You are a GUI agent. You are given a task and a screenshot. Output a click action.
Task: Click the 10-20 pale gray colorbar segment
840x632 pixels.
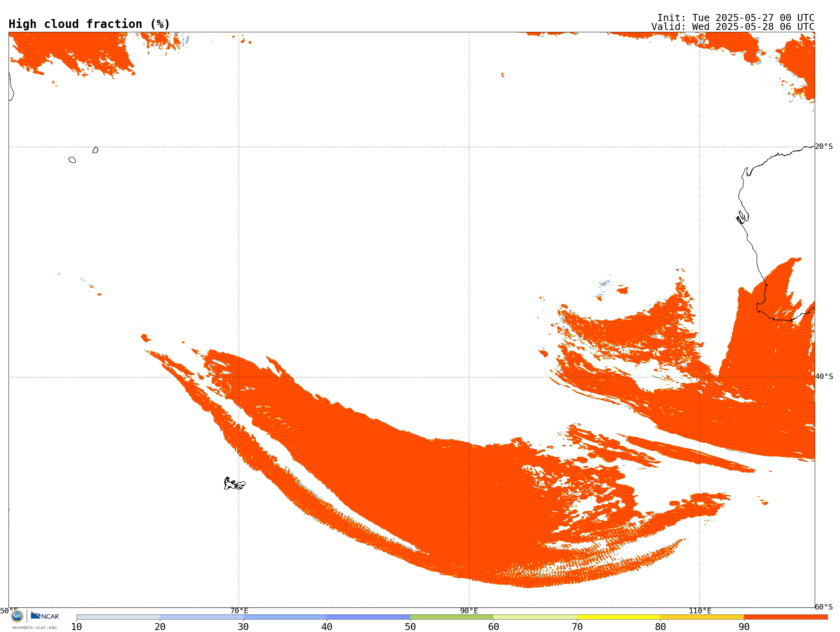[118, 617]
